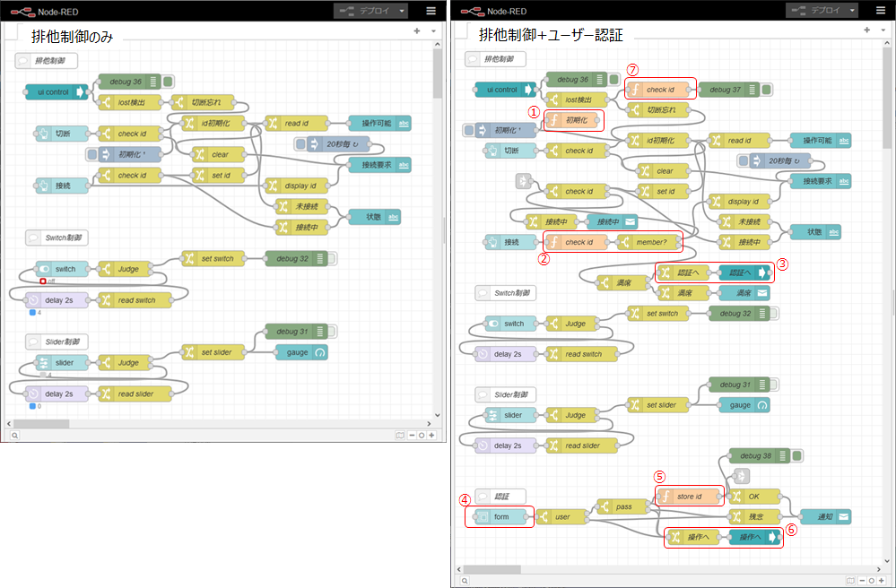Zoom out the left workspace with the minus icon
896x588 pixels.
click(412, 435)
